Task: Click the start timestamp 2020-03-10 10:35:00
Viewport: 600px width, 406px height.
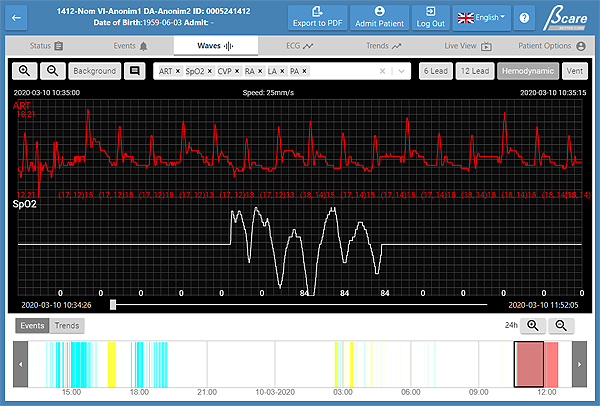Action: coord(47,93)
